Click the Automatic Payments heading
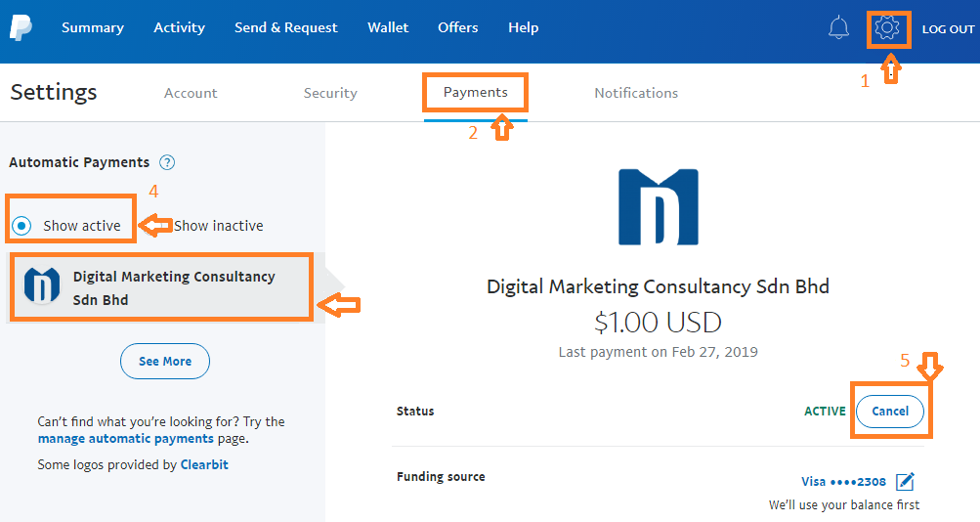 point(79,162)
